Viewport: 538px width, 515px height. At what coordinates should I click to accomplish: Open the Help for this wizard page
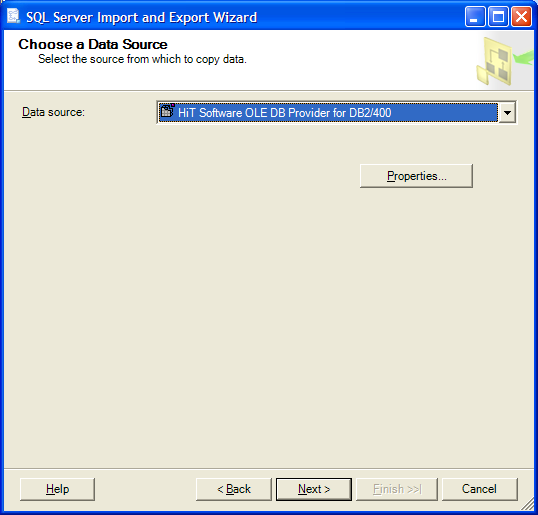pos(57,489)
